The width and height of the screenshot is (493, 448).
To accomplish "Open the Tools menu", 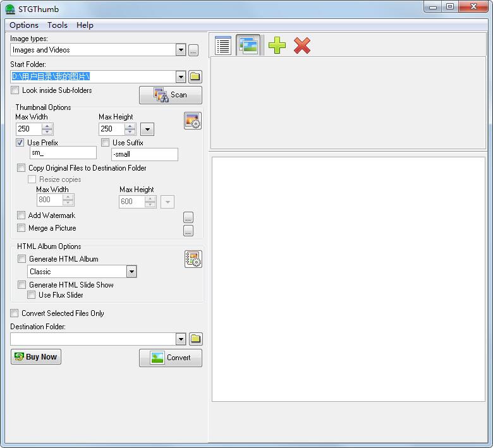I will pos(58,25).
